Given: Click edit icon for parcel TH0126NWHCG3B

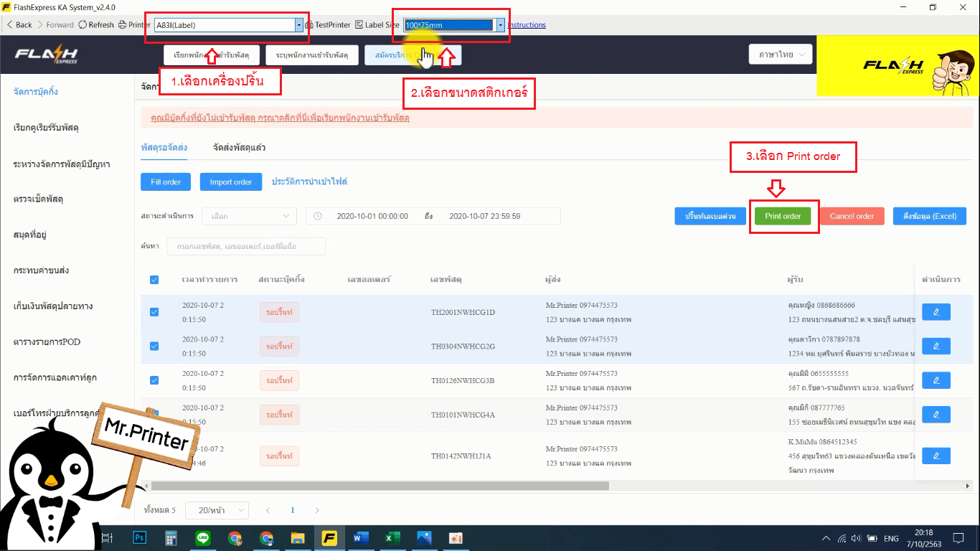Looking at the screenshot, I should [936, 380].
